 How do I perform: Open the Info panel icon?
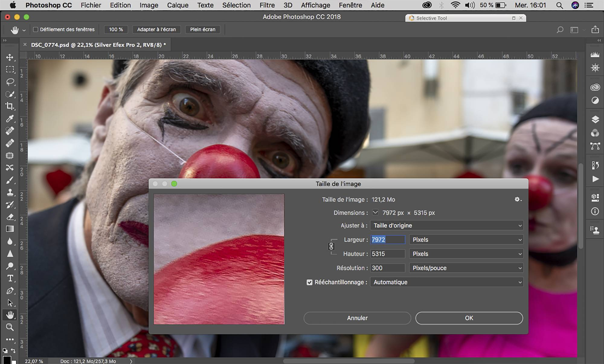click(595, 211)
